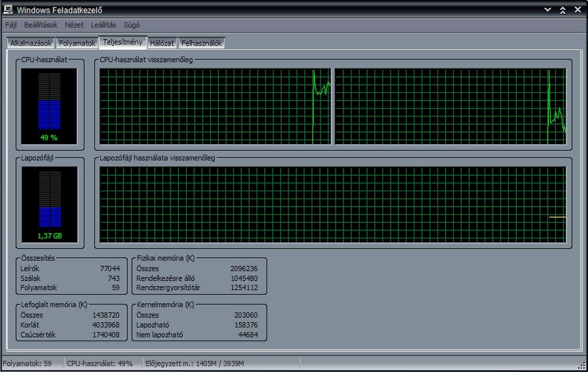Switch to the Folyamatok tab

tap(77, 43)
